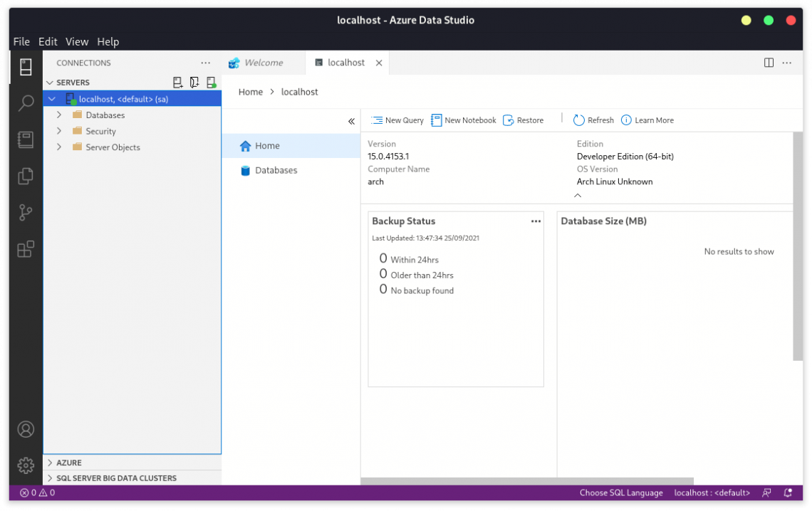812x511 pixels.
Task: Open the Manage gear icon
Action: pyautogui.click(x=26, y=465)
